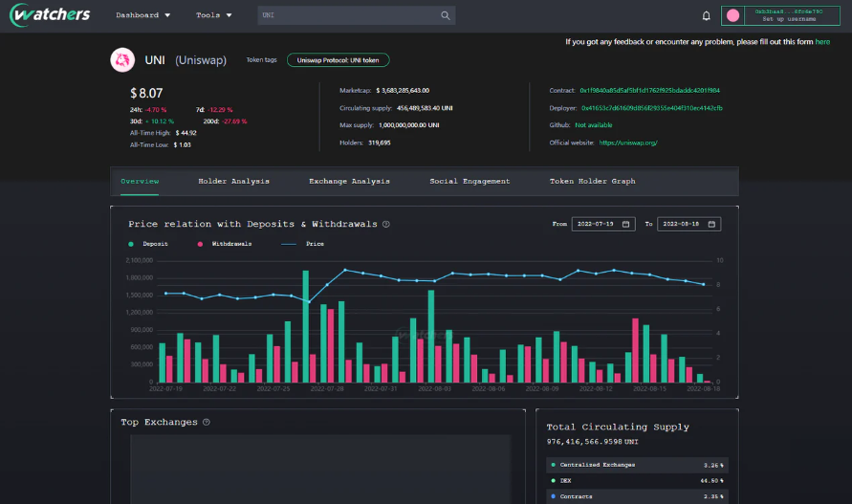Image resolution: width=852 pixels, height=504 pixels.
Task: Open the feedback form 'here' link
Action: [822, 42]
